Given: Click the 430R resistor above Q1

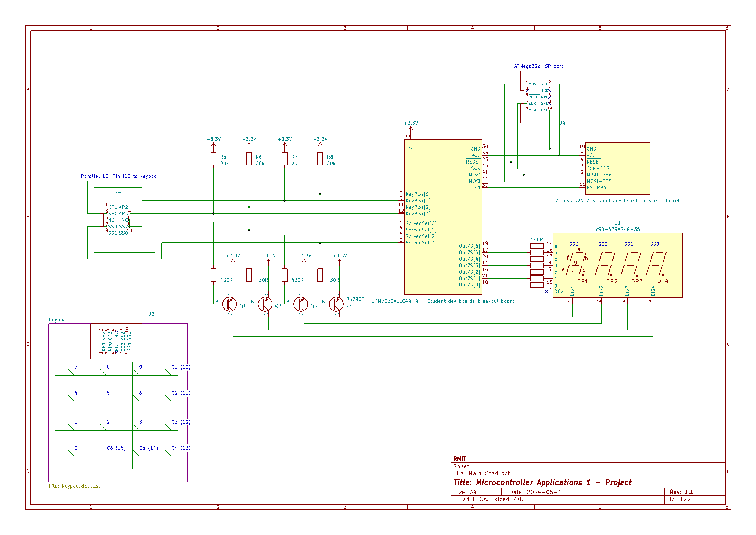Looking at the screenshot, I should point(213,275).
